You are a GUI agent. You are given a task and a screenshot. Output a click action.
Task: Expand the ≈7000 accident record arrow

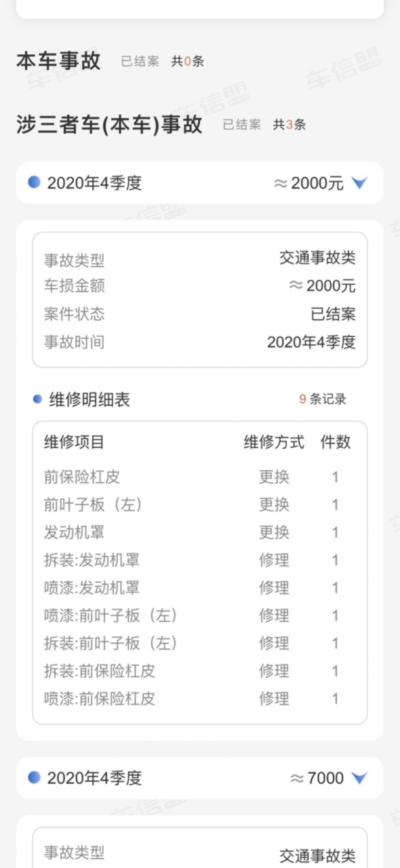(x=359, y=778)
